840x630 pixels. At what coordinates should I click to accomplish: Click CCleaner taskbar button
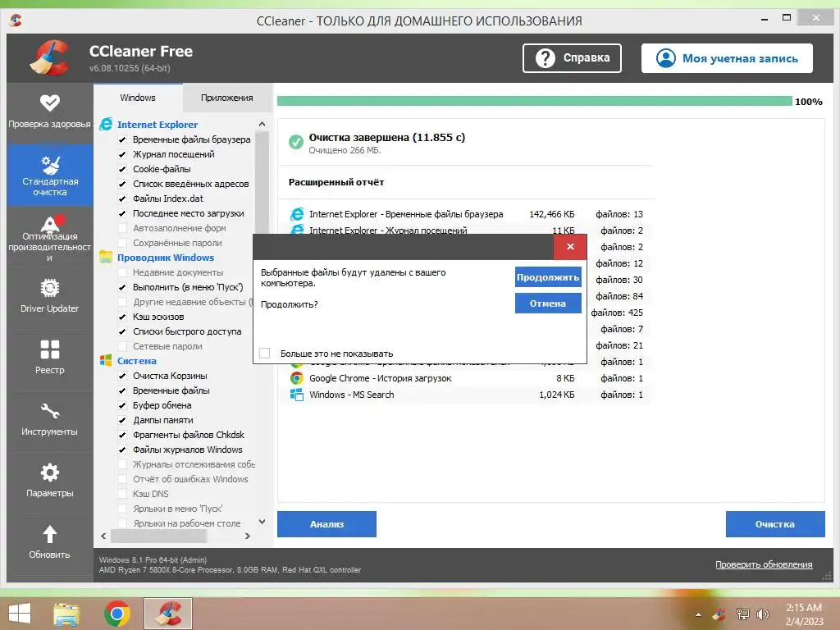click(x=168, y=614)
